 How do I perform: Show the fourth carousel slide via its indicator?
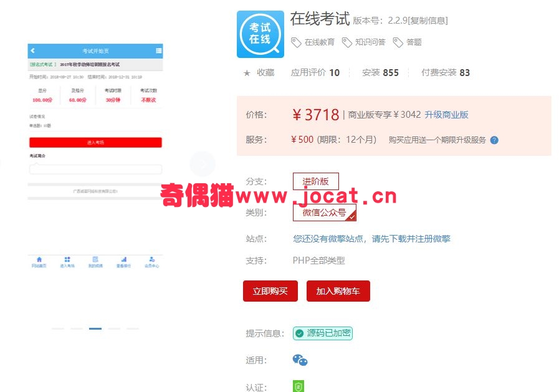click(x=114, y=328)
